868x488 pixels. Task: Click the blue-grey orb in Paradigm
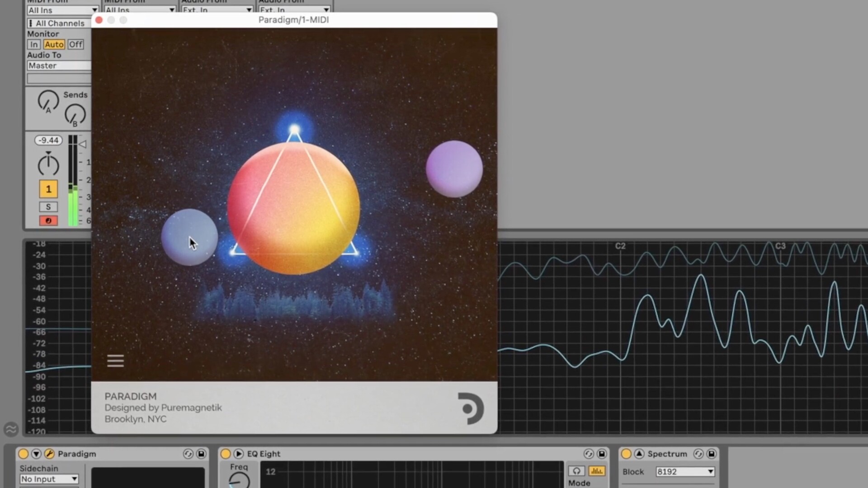189,237
